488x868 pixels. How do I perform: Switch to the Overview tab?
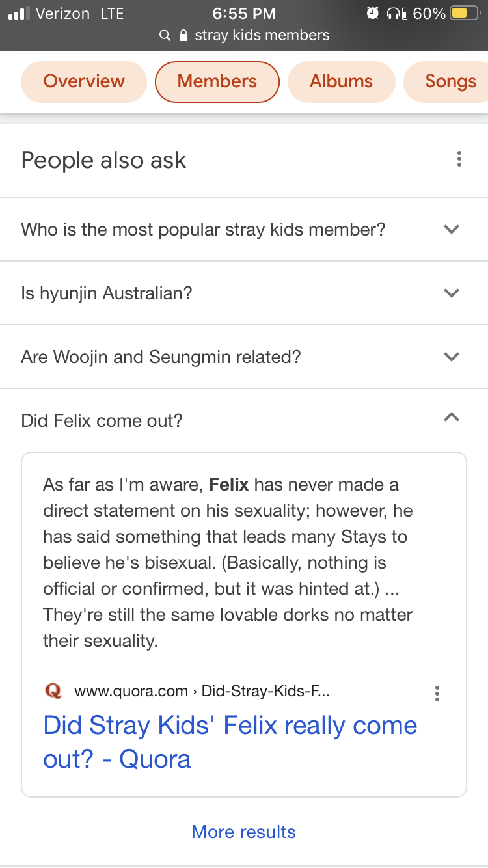point(84,81)
